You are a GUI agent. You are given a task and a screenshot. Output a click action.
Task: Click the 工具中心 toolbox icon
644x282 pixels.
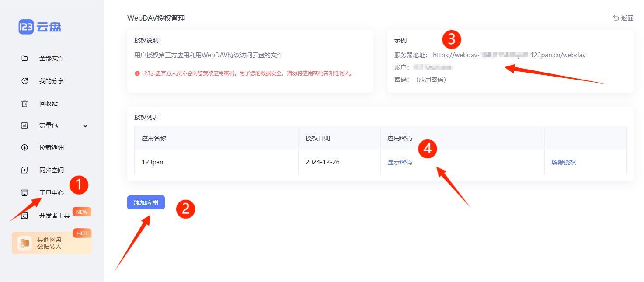pyautogui.click(x=24, y=193)
